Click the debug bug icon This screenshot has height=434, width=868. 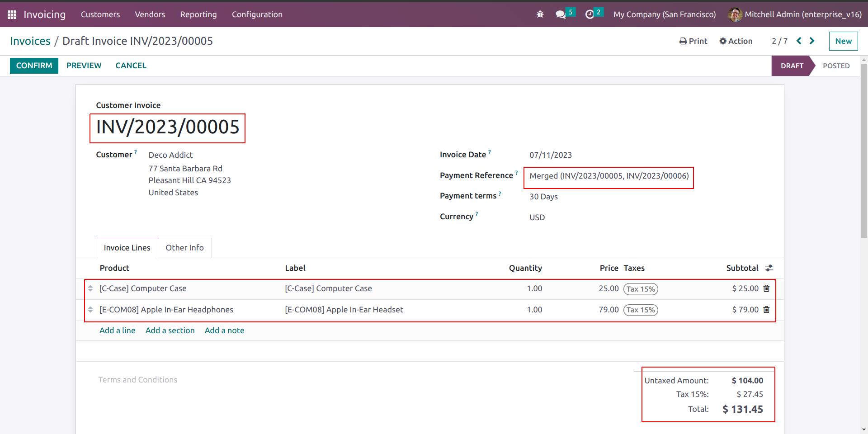click(x=540, y=14)
